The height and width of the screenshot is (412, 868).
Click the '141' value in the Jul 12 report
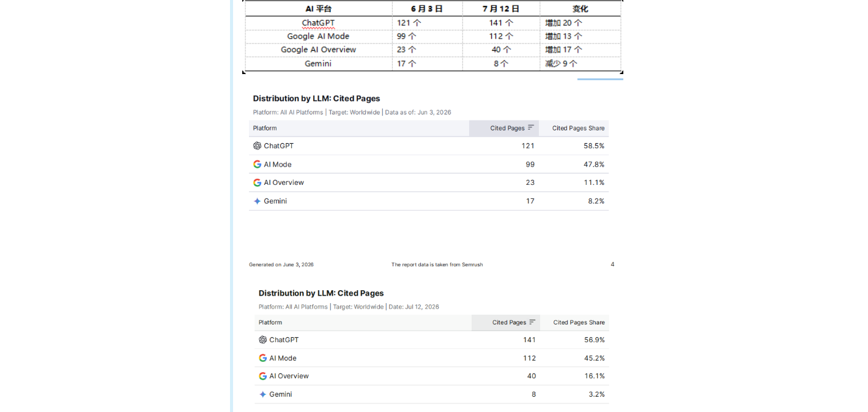point(529,340)
